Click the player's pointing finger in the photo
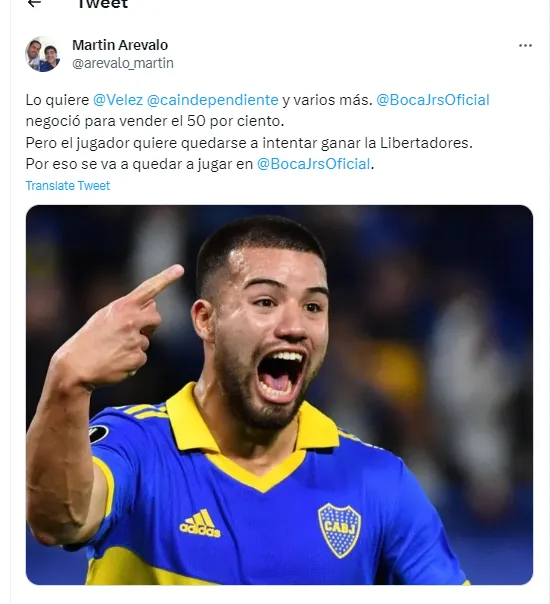The image size is (550, 604). 158,283
